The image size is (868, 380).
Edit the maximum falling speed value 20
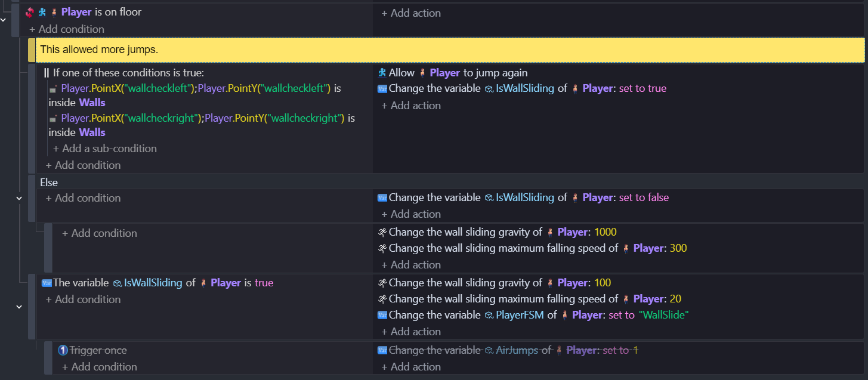click(675, 299)
